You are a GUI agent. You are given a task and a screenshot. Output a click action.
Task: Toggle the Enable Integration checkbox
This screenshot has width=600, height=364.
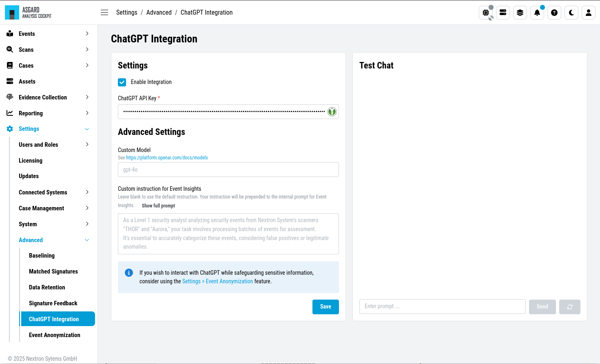point(122,82)
